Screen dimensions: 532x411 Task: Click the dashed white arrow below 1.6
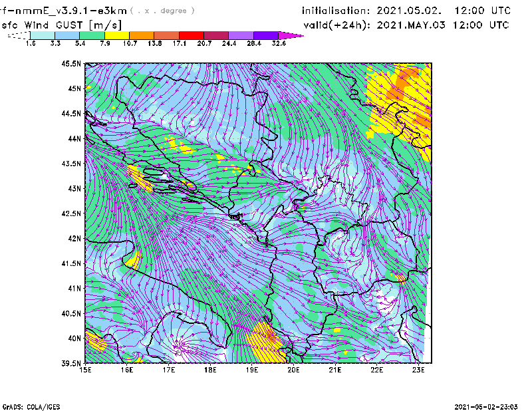(x=19, y=35)
